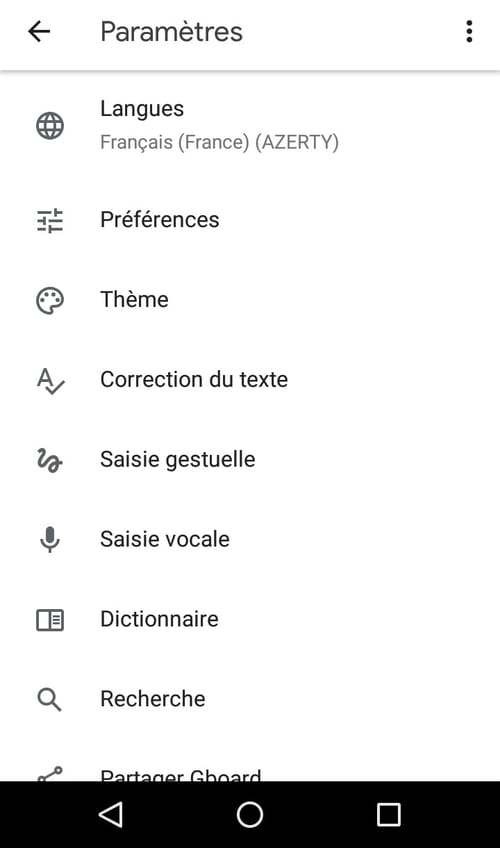The height and width of the screenshot is (848, 500).
Task: Select Partager Gboard at the list bottom
Action: 250,773
